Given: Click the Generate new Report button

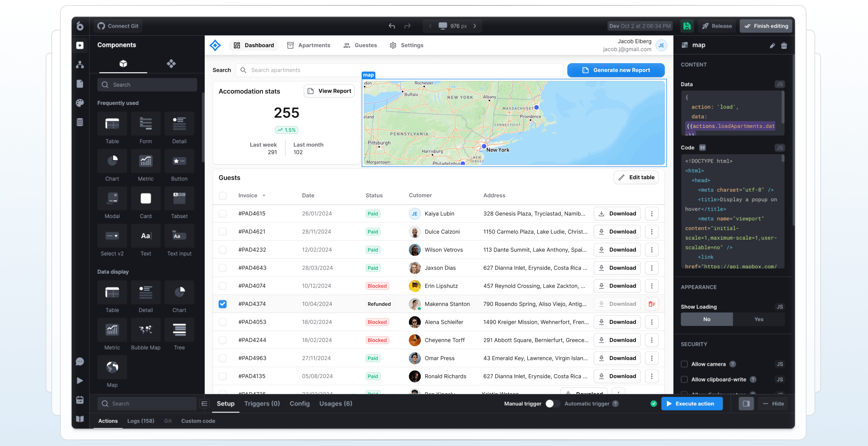Looking at the screenshot, I should 616,70.
